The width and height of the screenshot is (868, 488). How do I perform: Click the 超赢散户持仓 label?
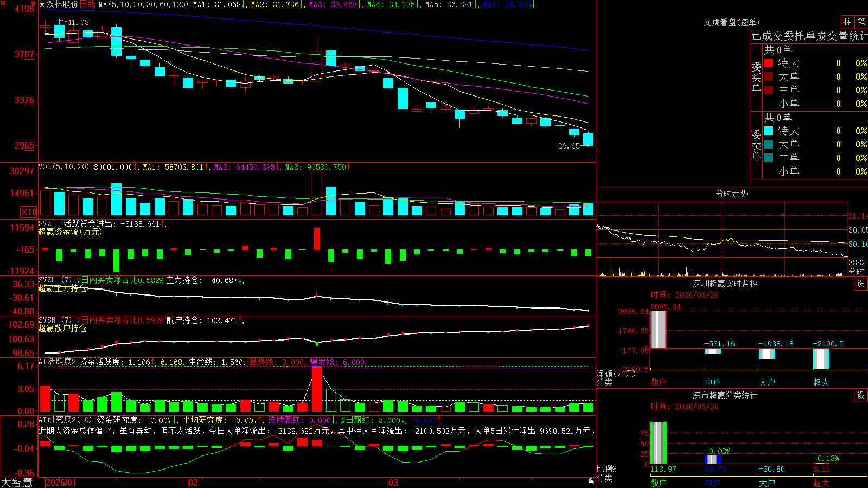point(62,328)
